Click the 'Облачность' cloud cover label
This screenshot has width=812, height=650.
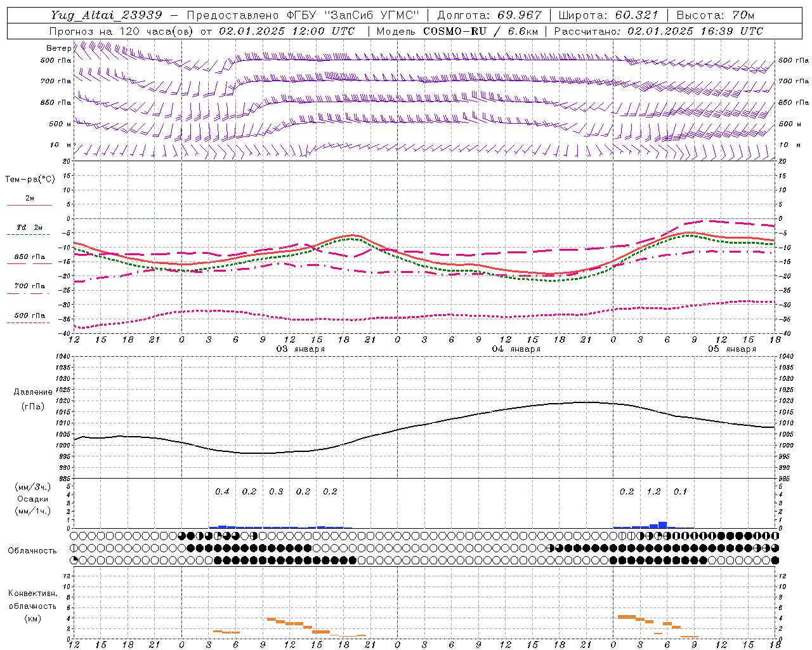32,550
